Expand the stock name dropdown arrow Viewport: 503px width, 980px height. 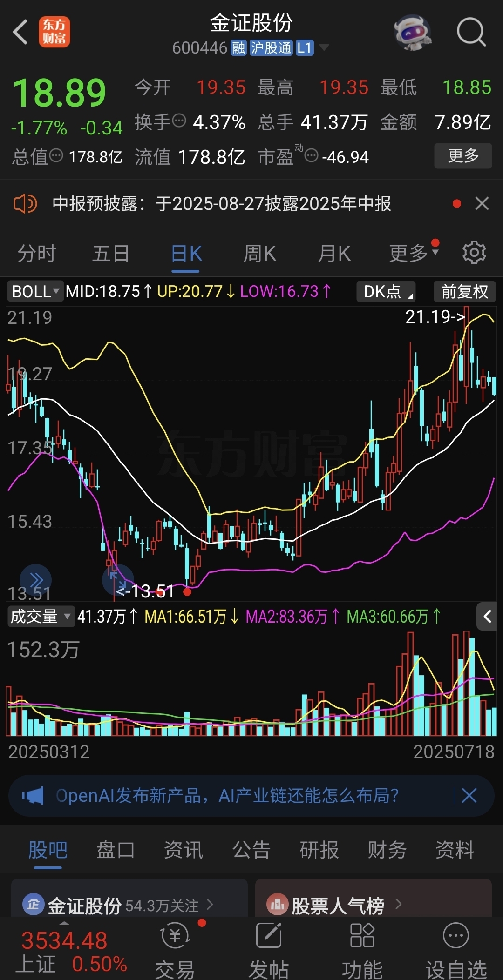coord(323,47)
